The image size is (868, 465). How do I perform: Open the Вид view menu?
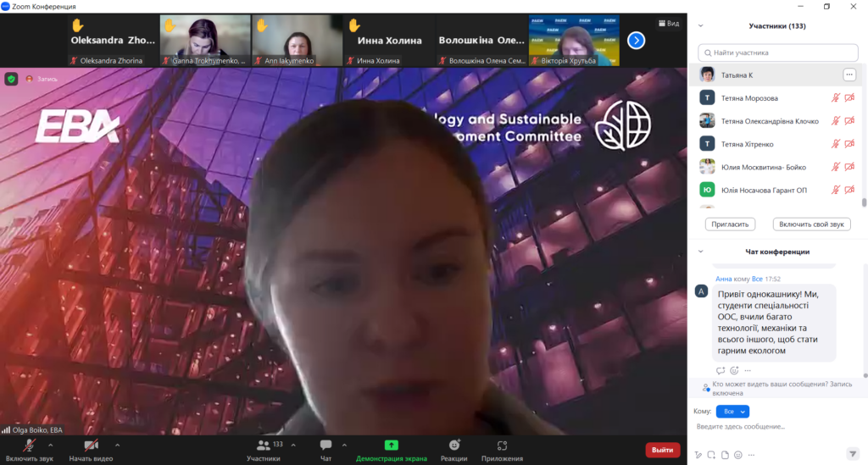(669, 23)
